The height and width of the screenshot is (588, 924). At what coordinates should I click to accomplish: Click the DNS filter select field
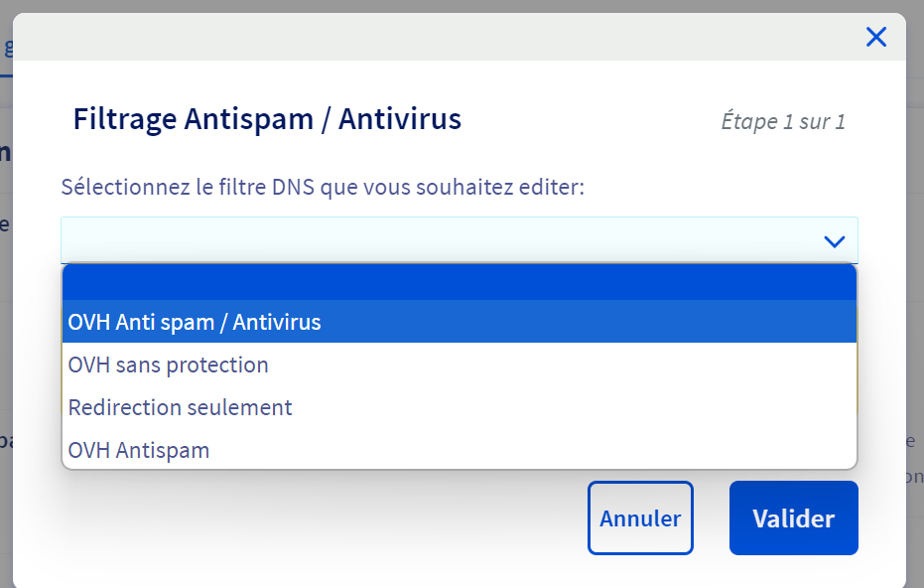(x=437, y=240)
